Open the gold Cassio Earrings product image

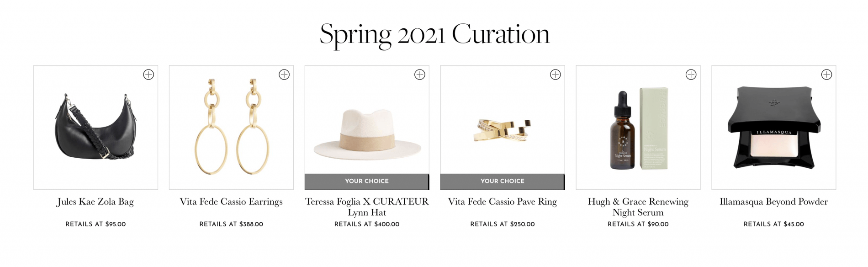(231, 128)
